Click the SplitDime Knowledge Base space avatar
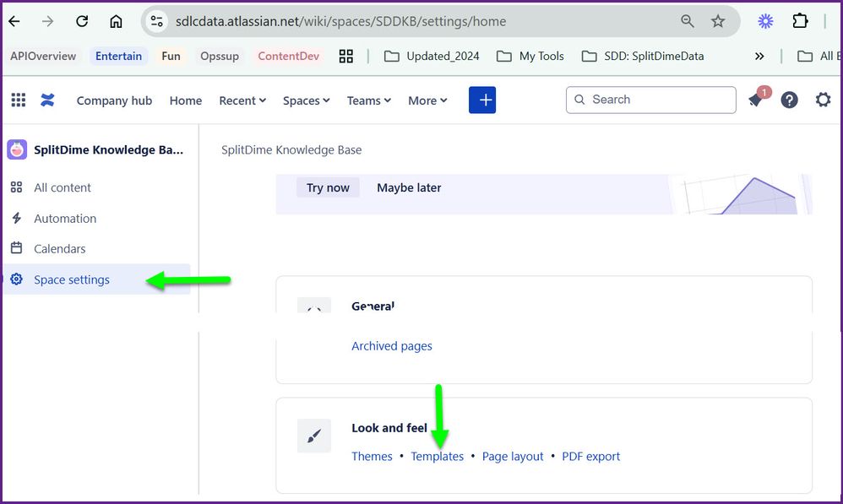The width and height of the screenshot is (843, 504). [17, 150]
